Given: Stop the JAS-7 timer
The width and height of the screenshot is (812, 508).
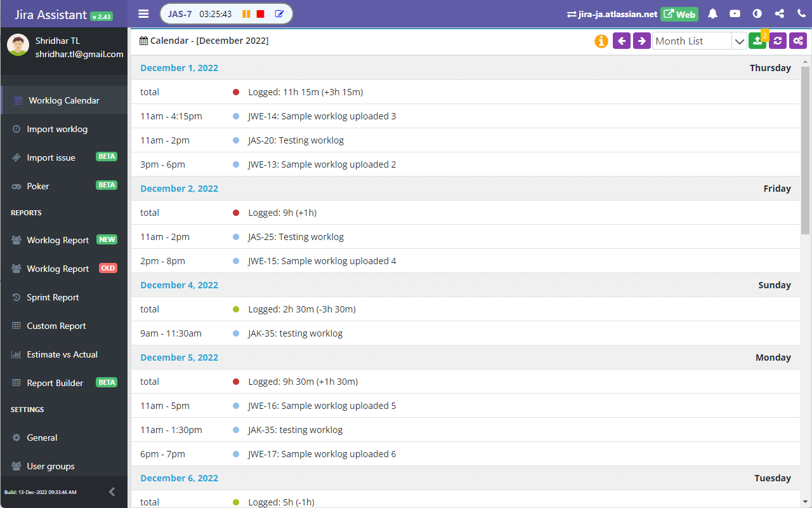Looking at the screenshot, I should point(261,14).
